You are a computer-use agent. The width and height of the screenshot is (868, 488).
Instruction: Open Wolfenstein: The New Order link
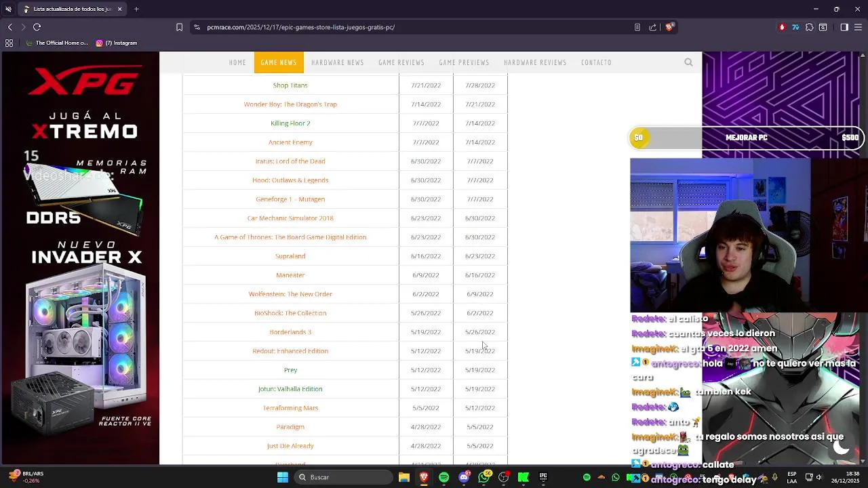click(x=290, y=294)
